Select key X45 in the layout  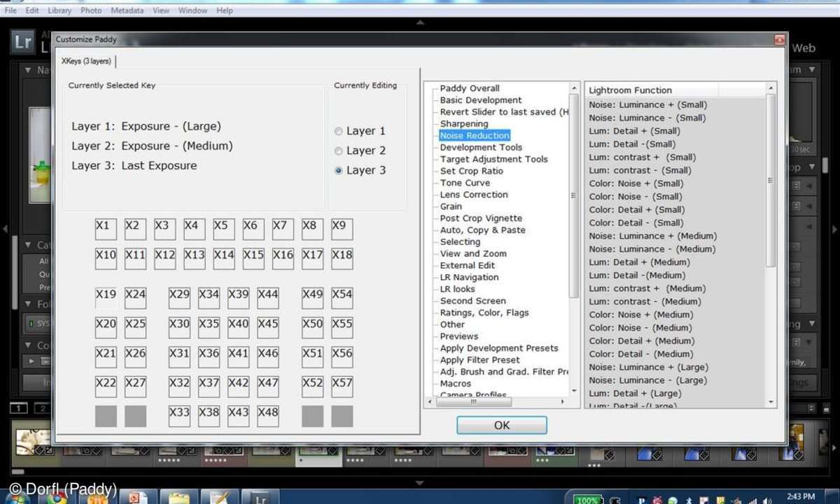[267, 326]
